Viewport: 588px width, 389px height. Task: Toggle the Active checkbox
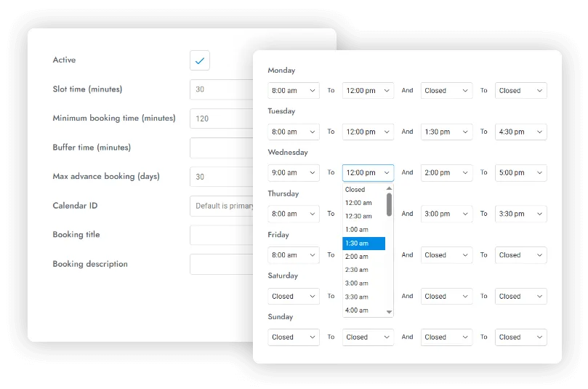point(199,60)
